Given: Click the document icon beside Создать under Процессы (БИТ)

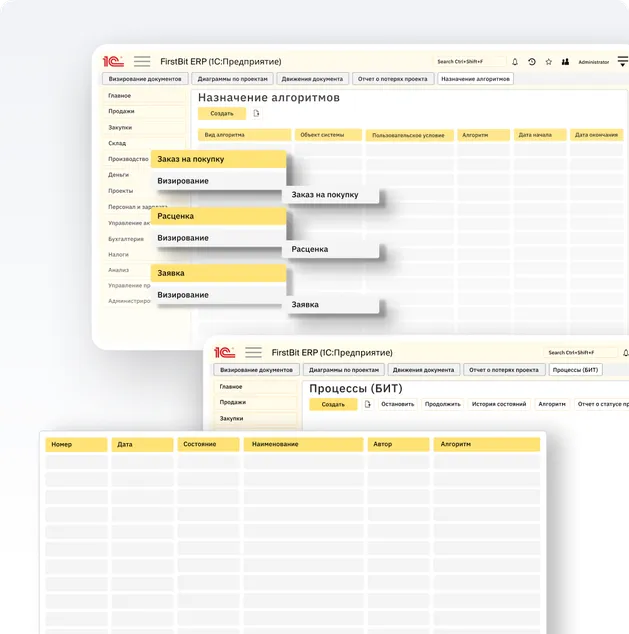Looking at the screenshot, I should 368,405.
